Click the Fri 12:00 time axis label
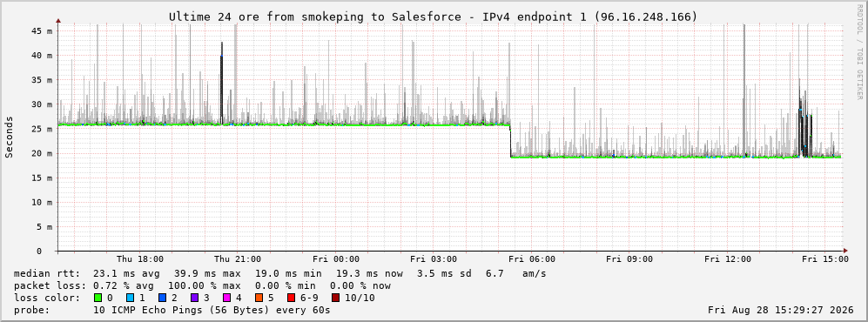Screen dimensions: 868x322 tap(728, 259)
